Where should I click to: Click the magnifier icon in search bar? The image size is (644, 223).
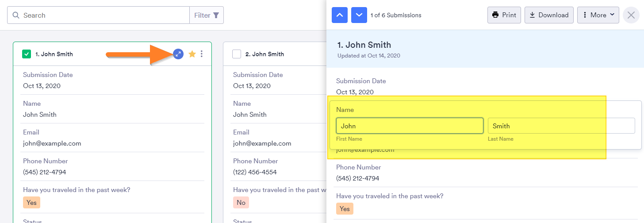16,15
